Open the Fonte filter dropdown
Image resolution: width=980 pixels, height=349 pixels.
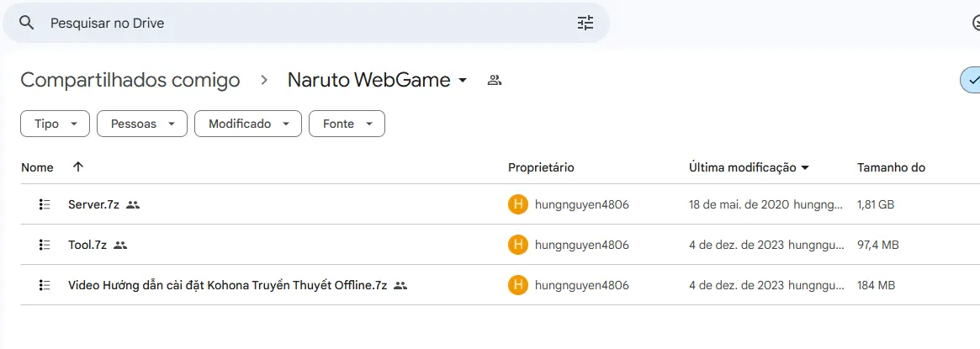pyautogui.click(x=347, y=124)
